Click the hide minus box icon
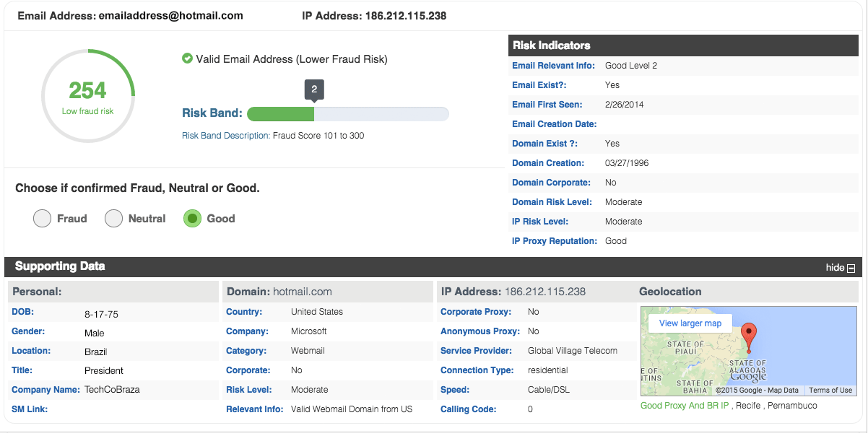868x436 pixels. pos(851,269)
